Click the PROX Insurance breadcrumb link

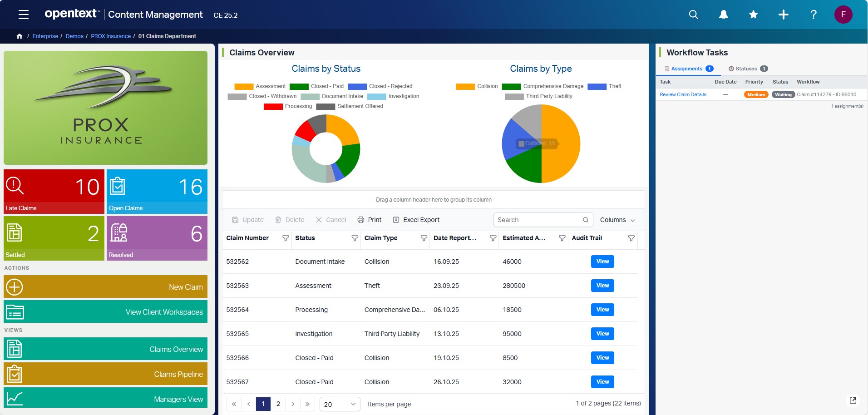click(111, 36)
